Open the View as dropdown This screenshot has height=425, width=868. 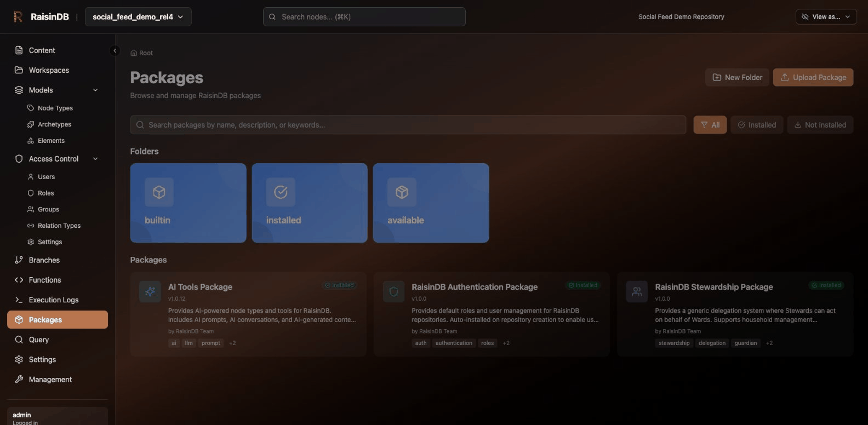[x=825, y=17]
